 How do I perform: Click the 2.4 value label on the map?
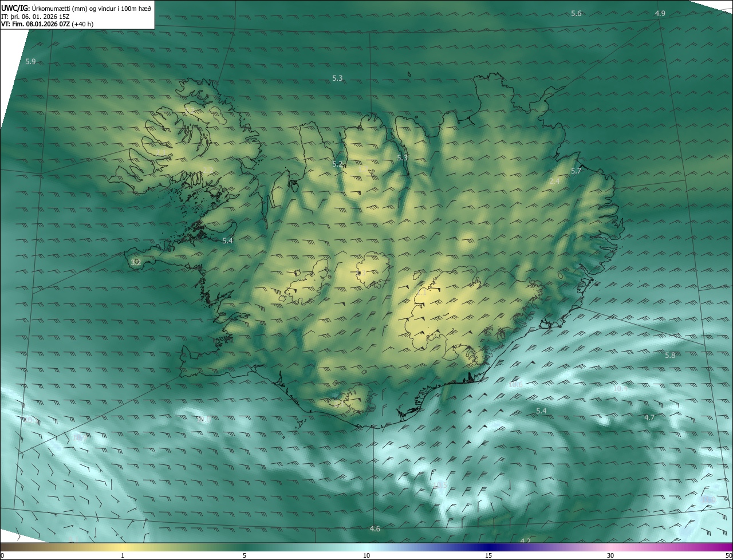click(x=554, y=181)
